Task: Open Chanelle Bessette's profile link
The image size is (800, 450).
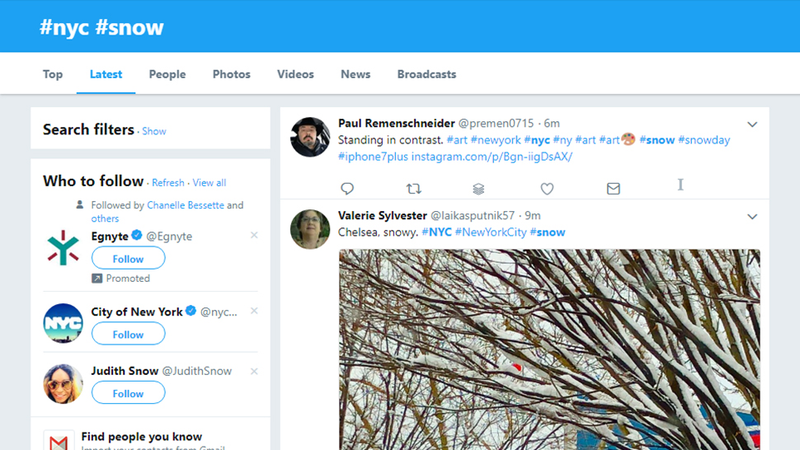Action: (x=185, y=205)
